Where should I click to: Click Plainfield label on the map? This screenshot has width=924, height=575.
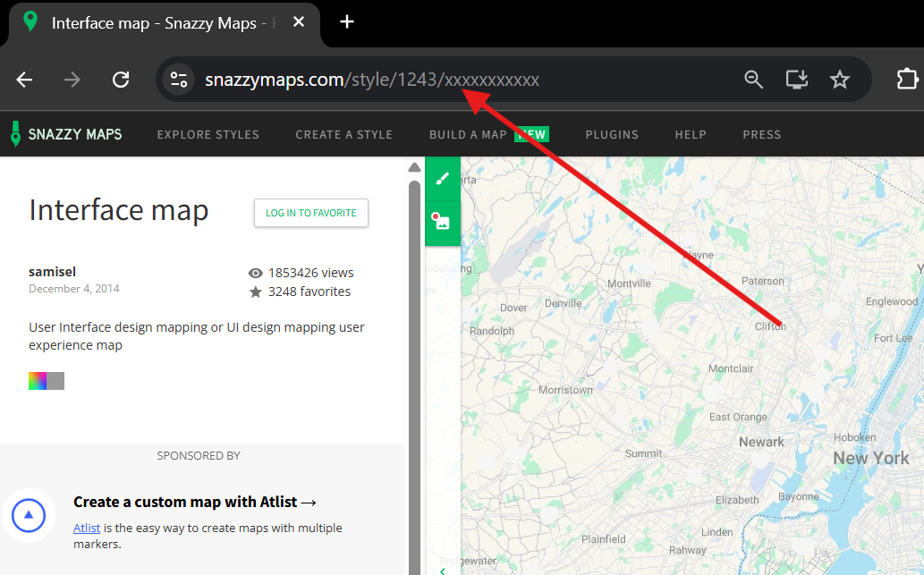604,539
